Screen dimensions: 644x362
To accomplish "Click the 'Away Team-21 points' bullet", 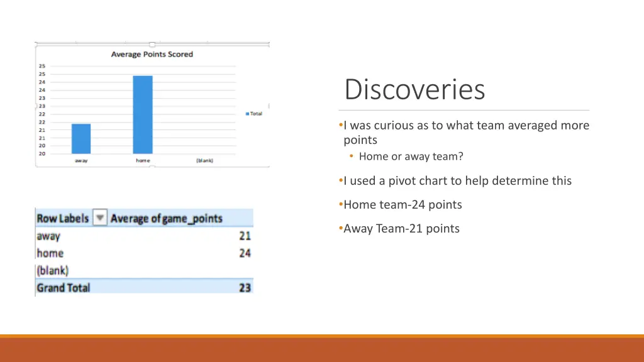I will [x=401, y=228].
